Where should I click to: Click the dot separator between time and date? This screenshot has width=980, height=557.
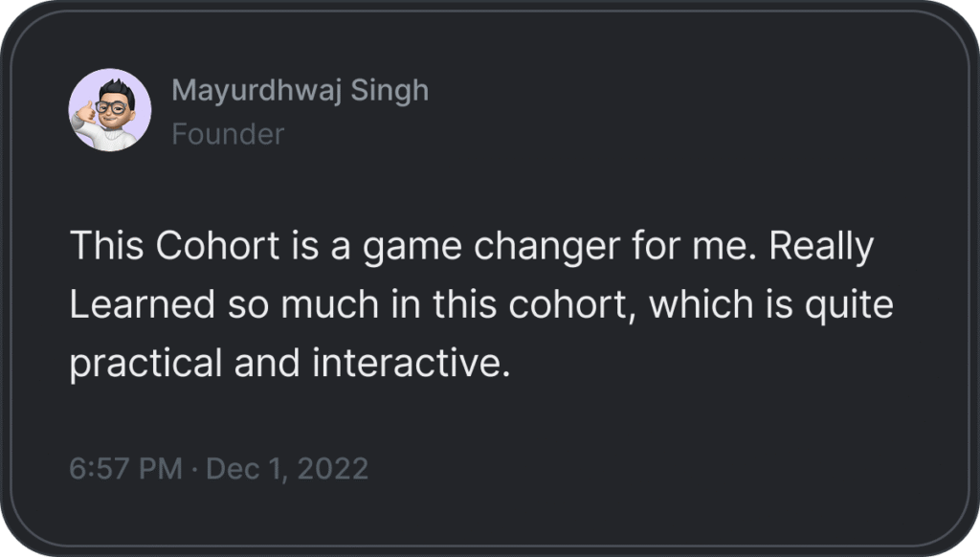[x=193, y=470]
